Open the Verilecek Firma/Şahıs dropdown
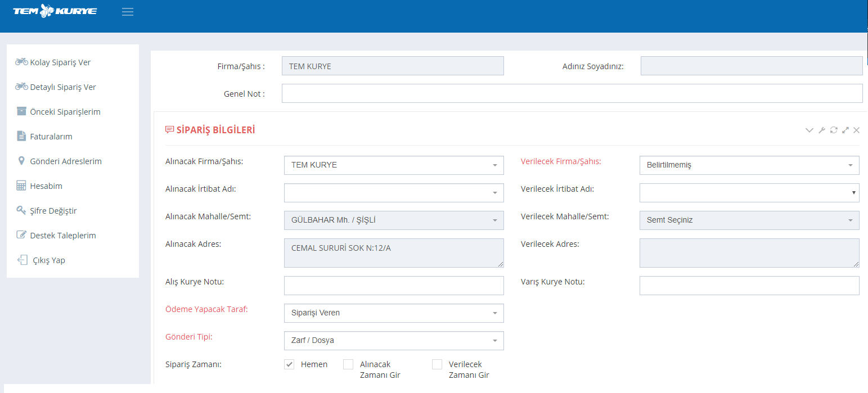The width and height of the screenshot is (868, 393). 749,165
